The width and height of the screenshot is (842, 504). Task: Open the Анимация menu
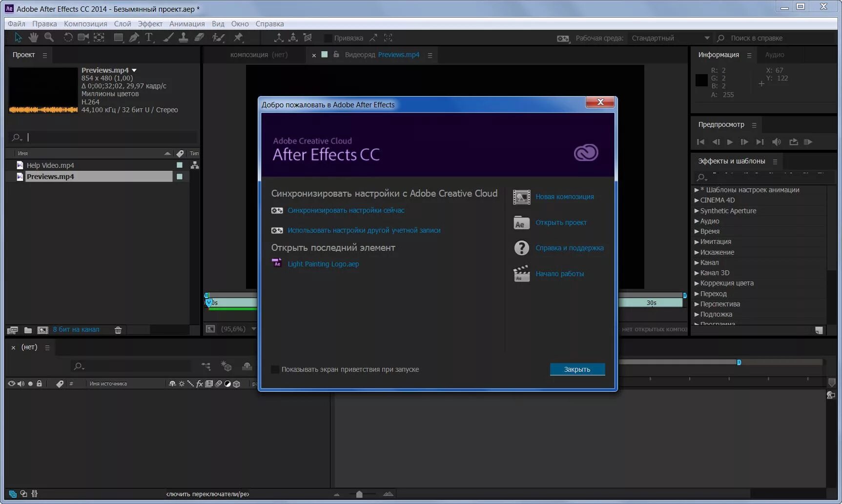point(187,24)
